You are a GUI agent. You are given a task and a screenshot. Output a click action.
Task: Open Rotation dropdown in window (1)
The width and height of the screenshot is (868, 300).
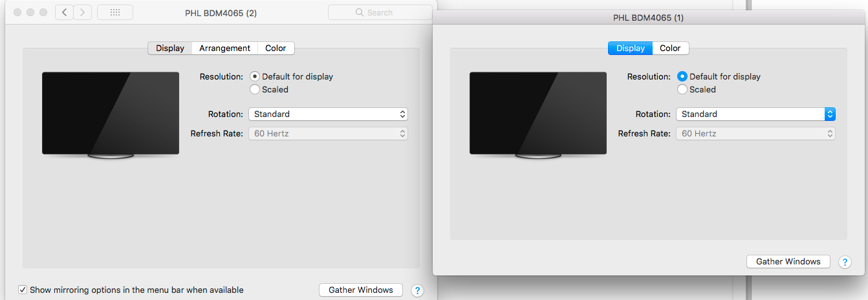(x=756, y=114)
